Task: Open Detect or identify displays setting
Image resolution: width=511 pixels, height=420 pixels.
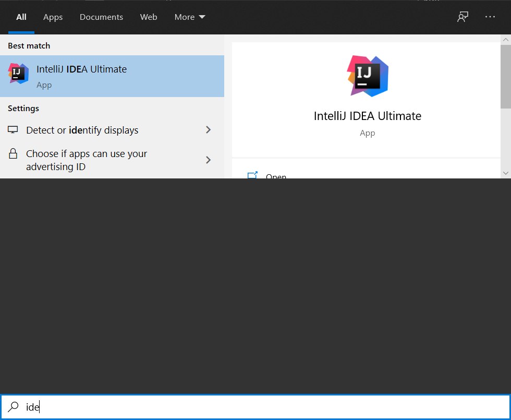Action: point(112,130)
